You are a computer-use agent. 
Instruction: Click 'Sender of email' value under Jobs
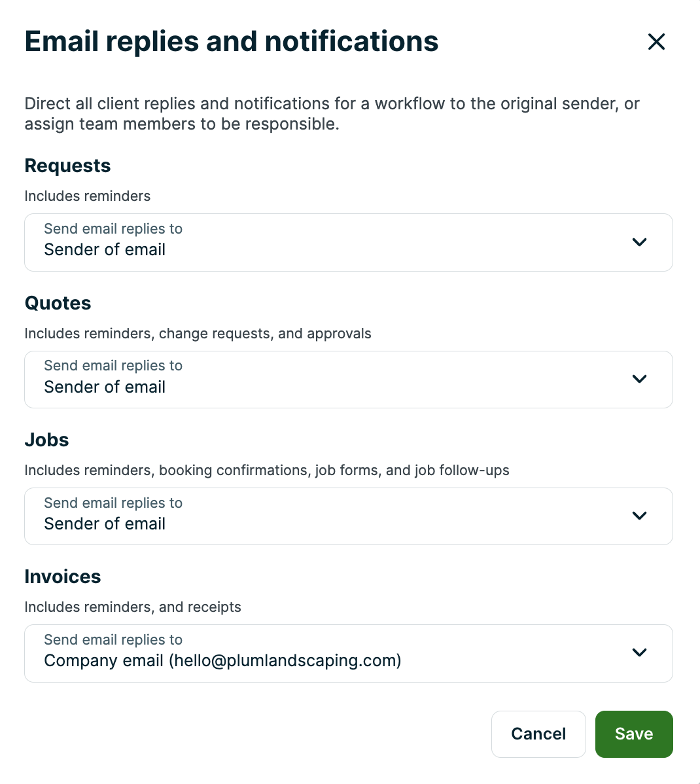(105, 524)
